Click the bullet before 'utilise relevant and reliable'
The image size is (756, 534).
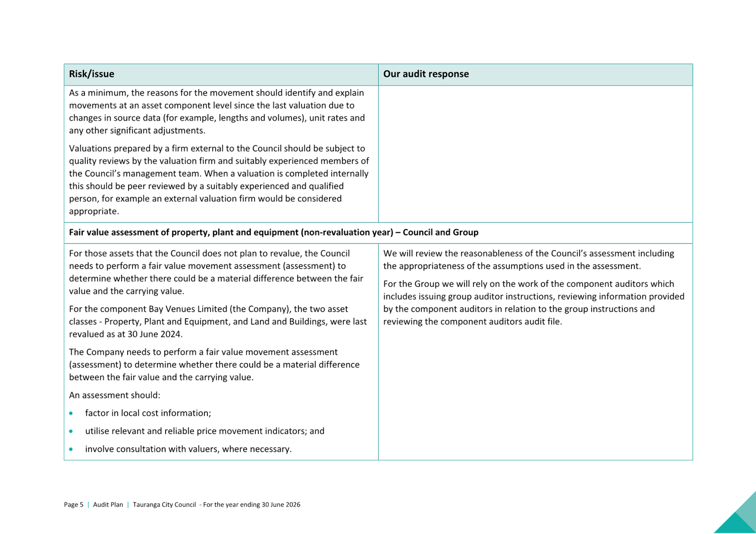pyautogui.click(x=71, y=431)
